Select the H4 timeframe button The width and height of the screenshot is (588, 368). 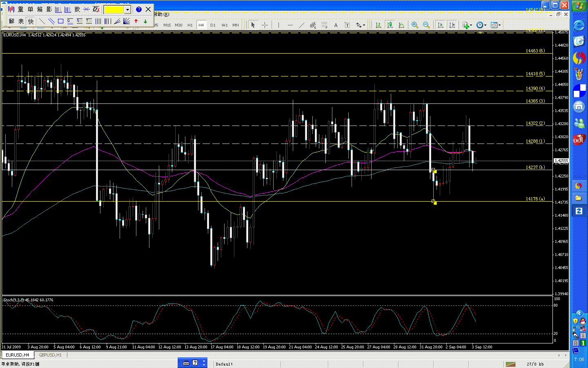pos(201,25)
